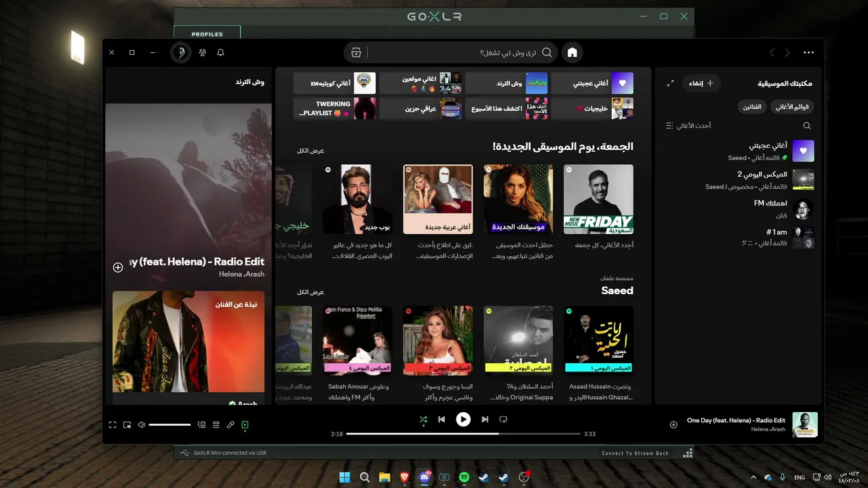The image size is (868, 488).
Task: Open the 'بوب جديد' playlist card
Action: coord(358,211)
